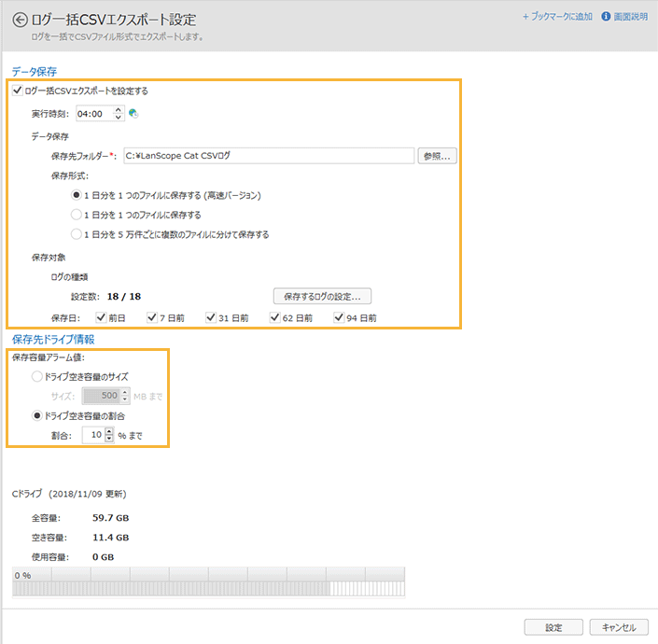
Task: Select ドライブ空き容量の割合 radio button
Action: pos(37,415)
